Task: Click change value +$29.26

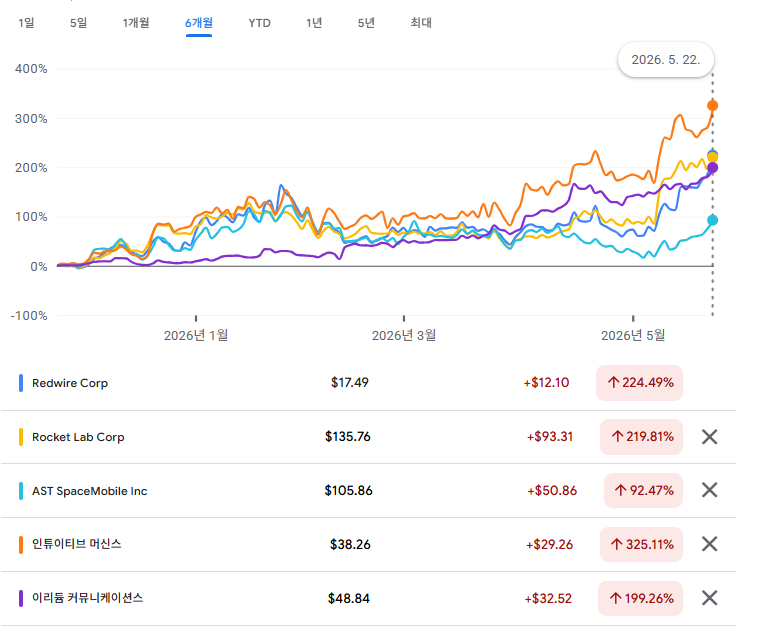Action: coord(549,544)
